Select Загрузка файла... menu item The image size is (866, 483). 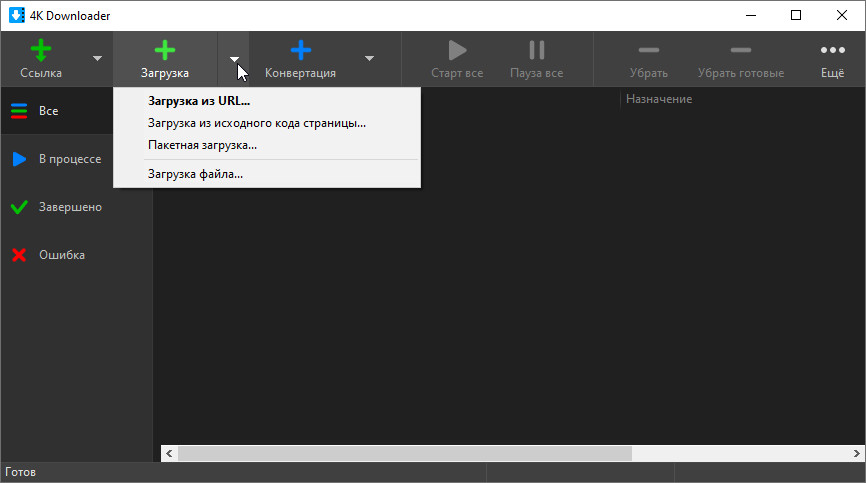[x=195, y=174]
